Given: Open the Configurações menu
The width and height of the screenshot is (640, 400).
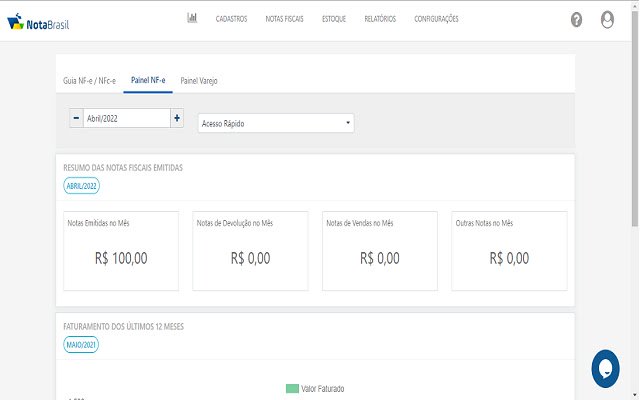Looking at the screenshot, I should [436, 19].
